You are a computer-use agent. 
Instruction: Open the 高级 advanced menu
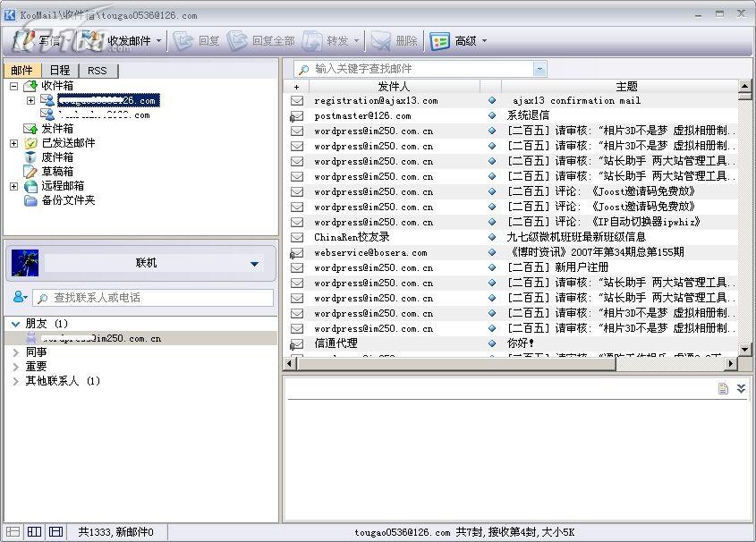pos(458,40)
